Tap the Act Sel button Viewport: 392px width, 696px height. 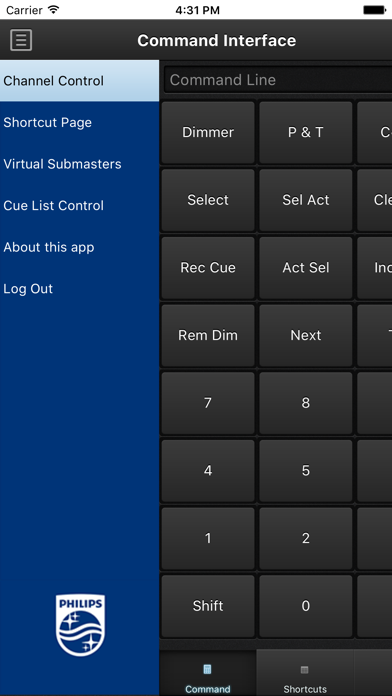pyautogui.click(x=306, y=268)
